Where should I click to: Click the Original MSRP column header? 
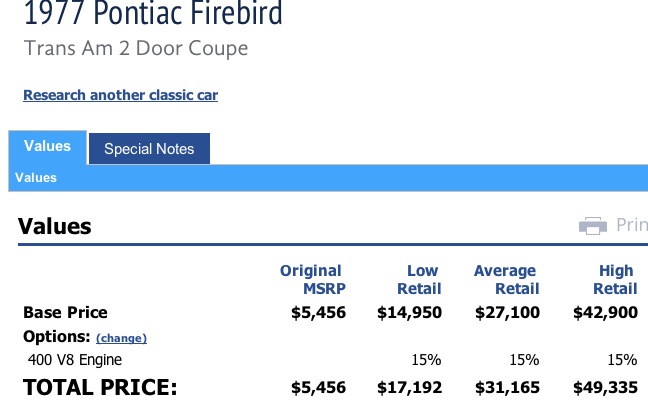coord(312,279)
